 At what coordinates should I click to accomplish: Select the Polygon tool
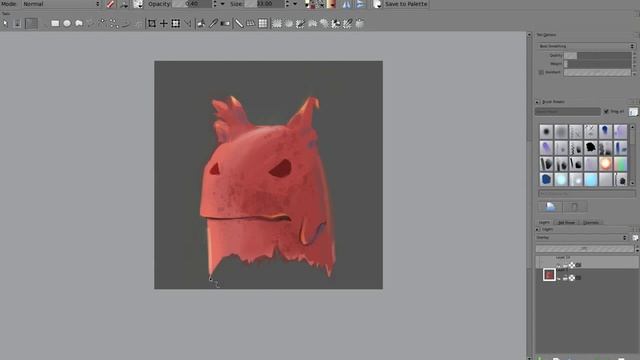coord(79,23)
